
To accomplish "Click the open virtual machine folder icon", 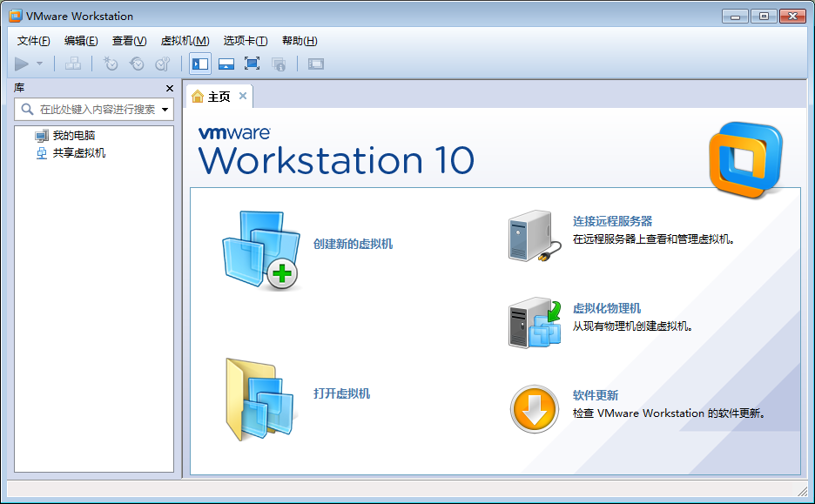I will (259, 400).
